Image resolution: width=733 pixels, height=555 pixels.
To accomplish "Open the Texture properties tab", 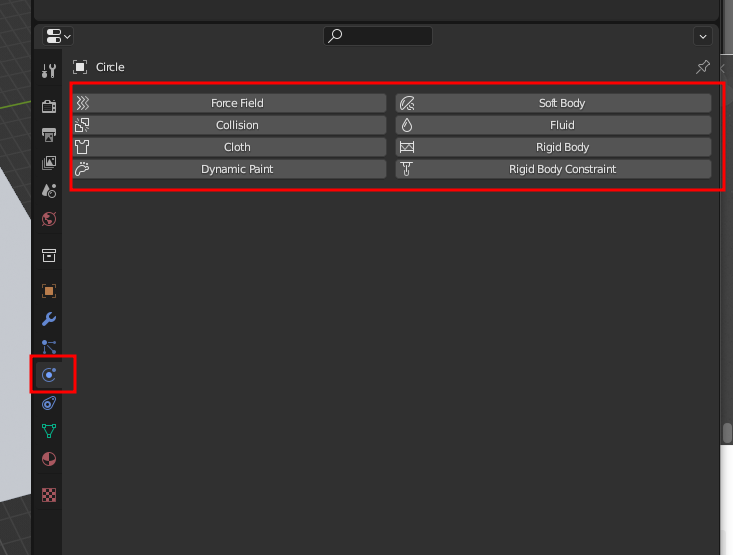I will [49, 495].
